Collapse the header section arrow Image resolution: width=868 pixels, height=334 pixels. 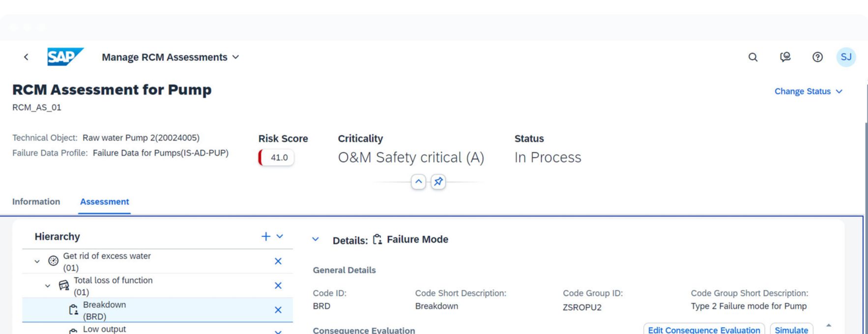coord(418,182)
